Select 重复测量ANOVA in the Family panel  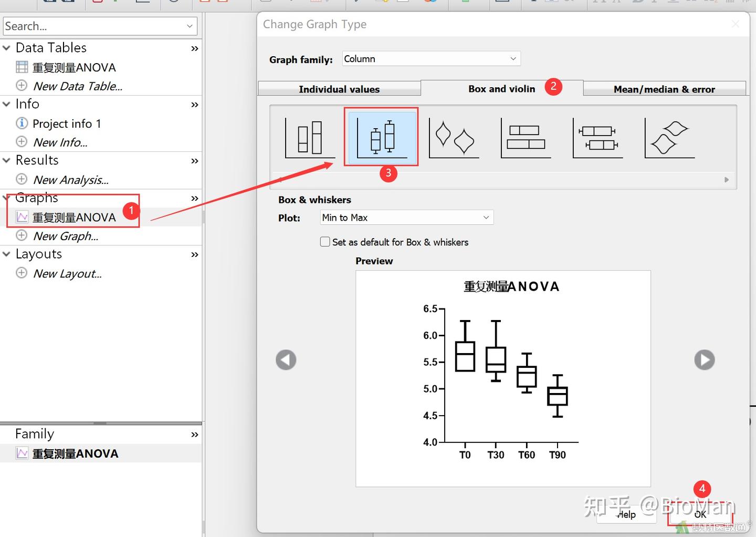[76, 453]
